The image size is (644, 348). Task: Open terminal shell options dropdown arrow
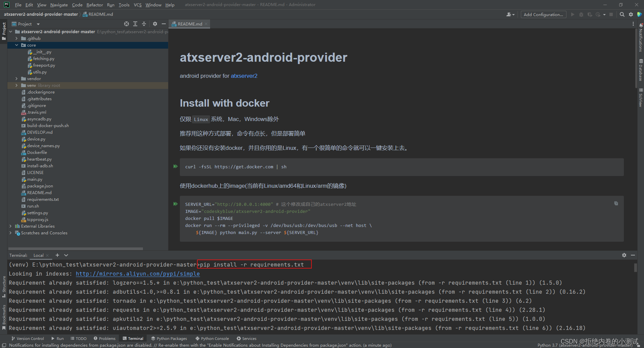tap(66, 255)
